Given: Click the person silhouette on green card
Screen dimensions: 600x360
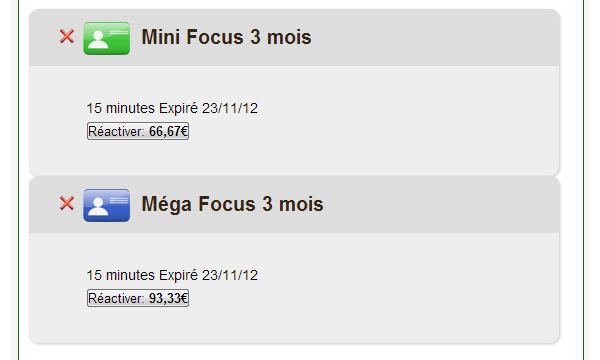Looking at the screenshot, I should 98,39.
